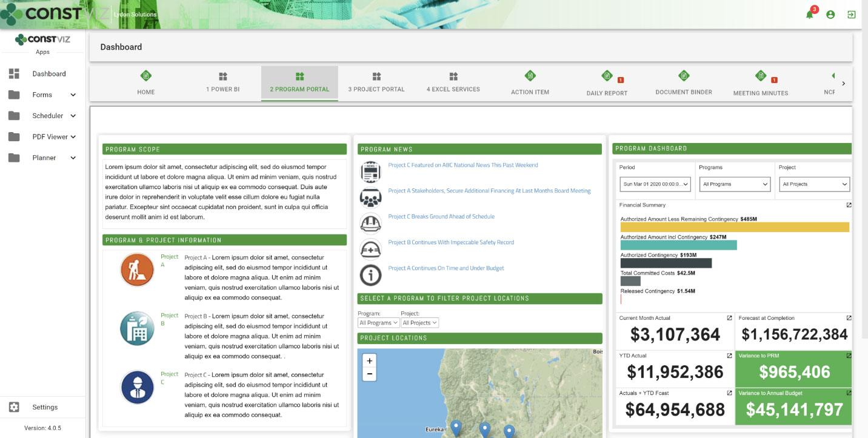Expand the Financial Summary chart popout icon
Image resolution: width=868 pixels, height=438 pixels.
(849, 205)
